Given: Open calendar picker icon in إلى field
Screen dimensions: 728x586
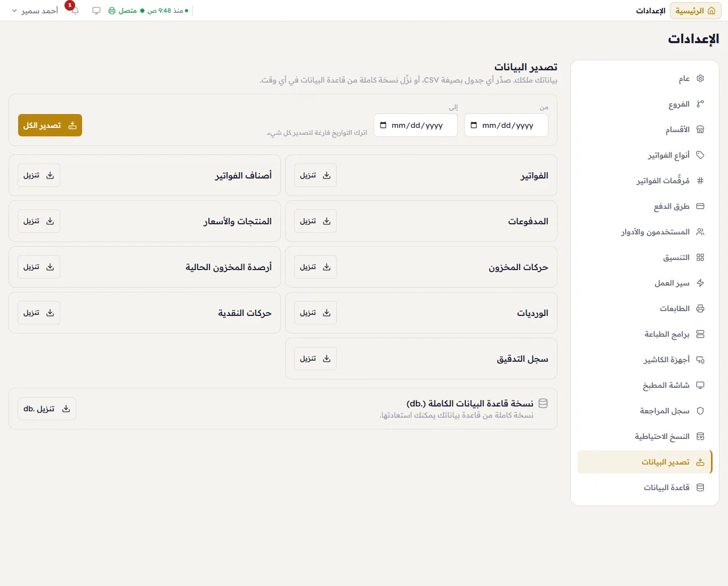Looking at the screenshot, I should pyautogui.click(x=383, y=125).
